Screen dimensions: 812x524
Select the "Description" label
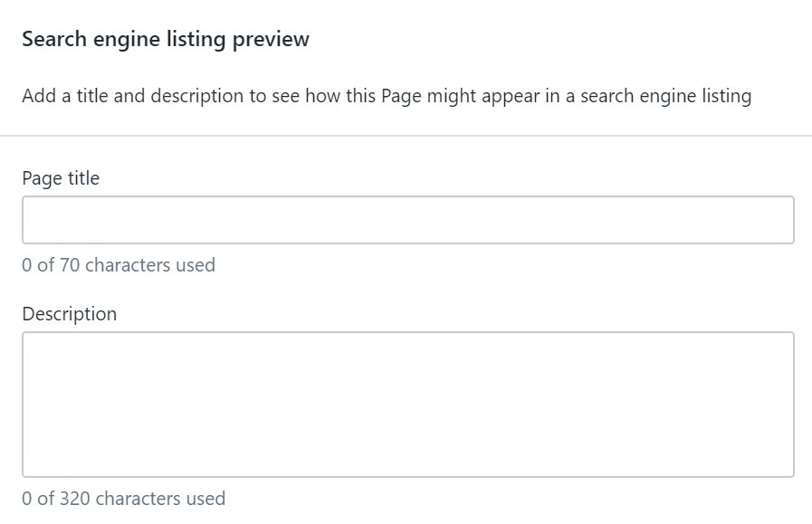(x=69, y=314)
